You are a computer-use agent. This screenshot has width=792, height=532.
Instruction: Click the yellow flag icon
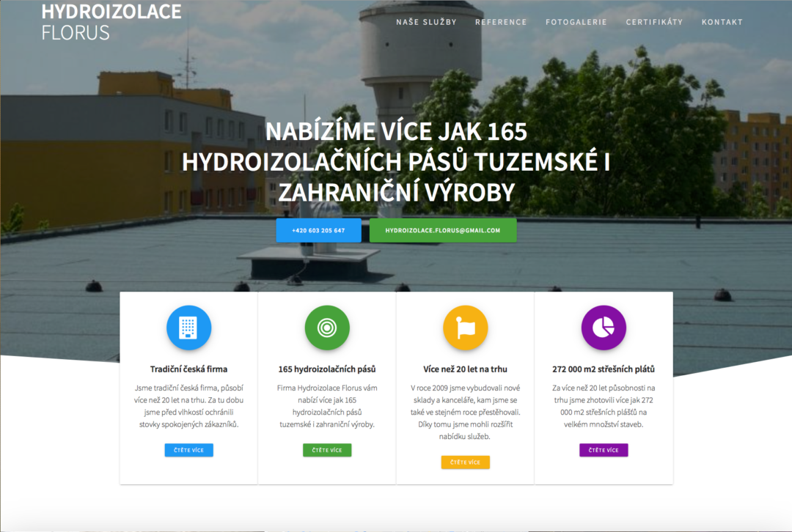coord(465,328)
